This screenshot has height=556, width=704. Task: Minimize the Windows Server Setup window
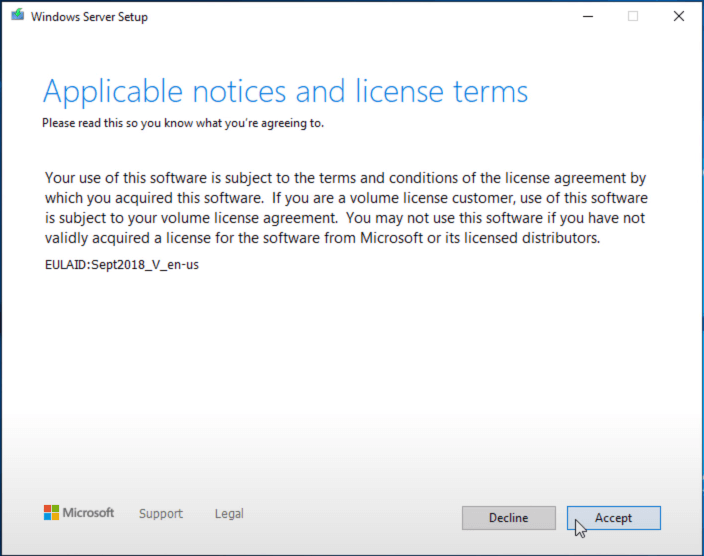587,16
